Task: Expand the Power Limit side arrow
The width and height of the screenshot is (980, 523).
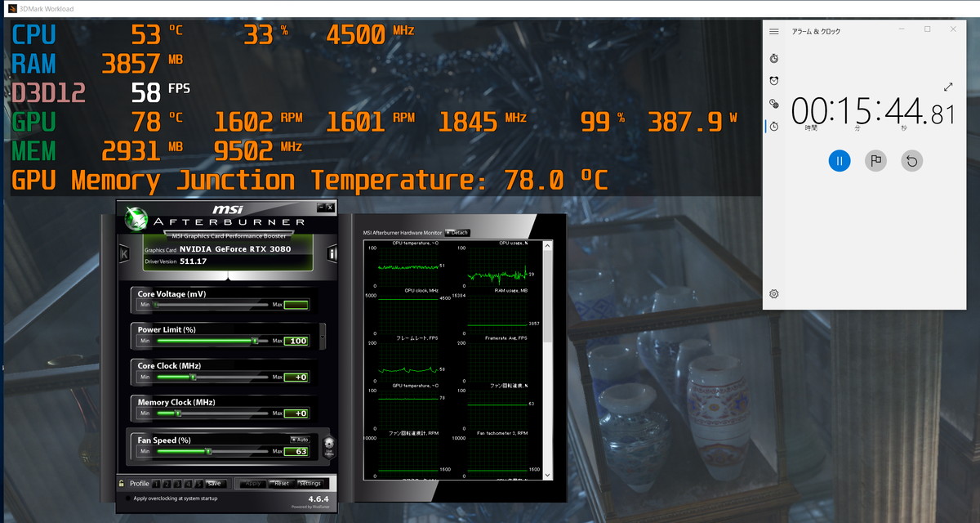Action: (323, 335)
